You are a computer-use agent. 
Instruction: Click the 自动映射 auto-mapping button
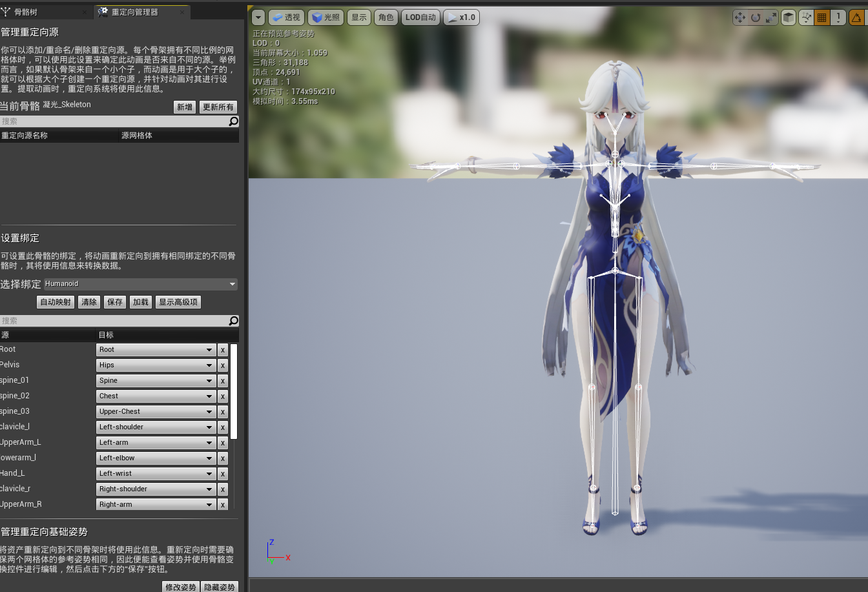56,302
